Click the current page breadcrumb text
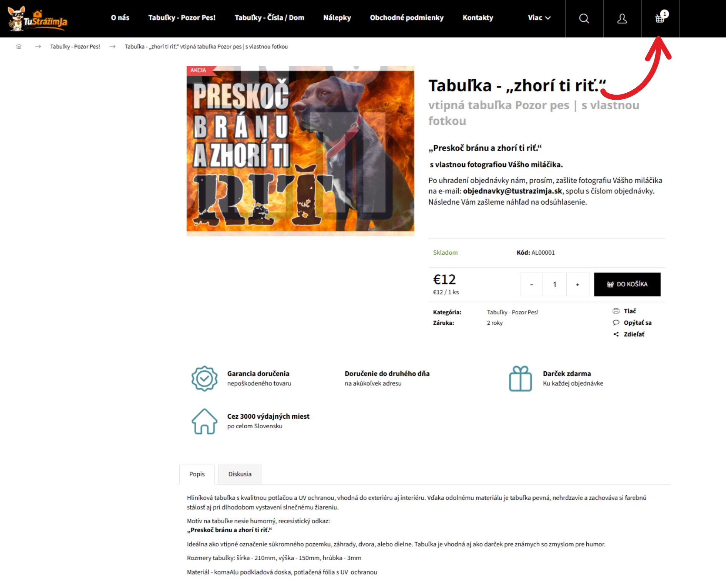This screenshot has height=588, width=726. tap(206, 47)
